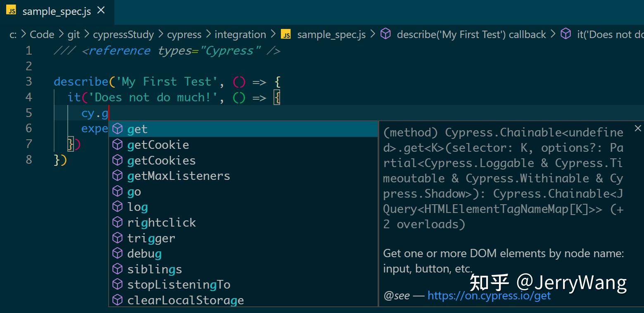Click 'Code' in the breadcrumb path
The height and width of the screenshot is (313, 644).
tap(43, 34)
